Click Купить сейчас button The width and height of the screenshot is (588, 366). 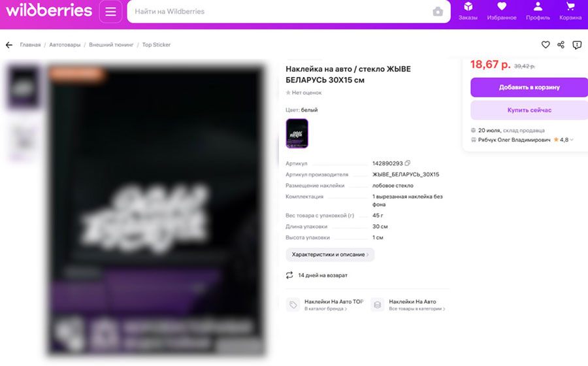529,110
